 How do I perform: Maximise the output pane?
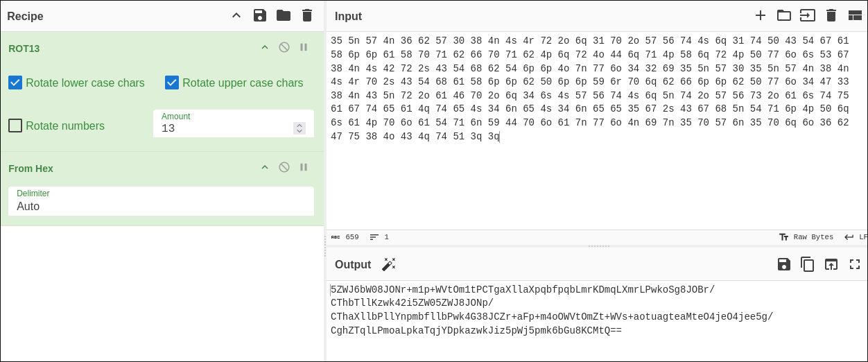pyautogui.click(x=855, y=264)
